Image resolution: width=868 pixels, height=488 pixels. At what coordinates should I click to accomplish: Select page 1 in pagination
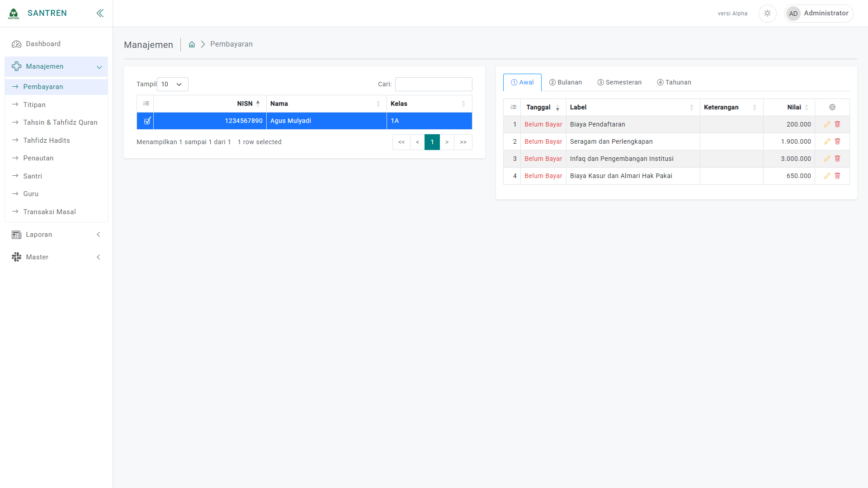pos(432,142)
